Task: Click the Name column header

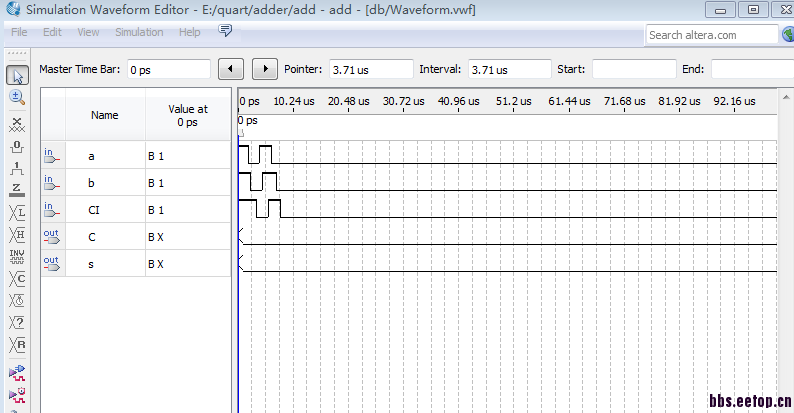Action: [105, 115]
